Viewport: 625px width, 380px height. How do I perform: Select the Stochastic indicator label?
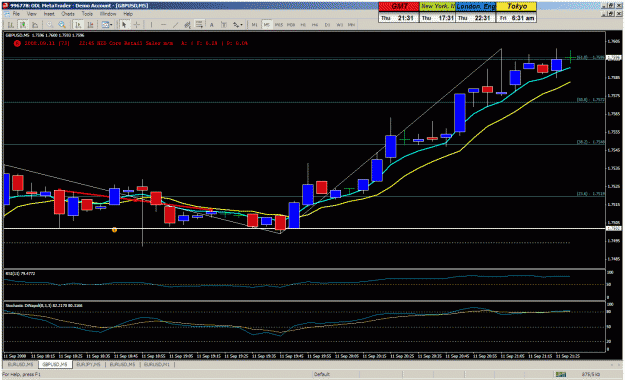[x=44, y=305]
